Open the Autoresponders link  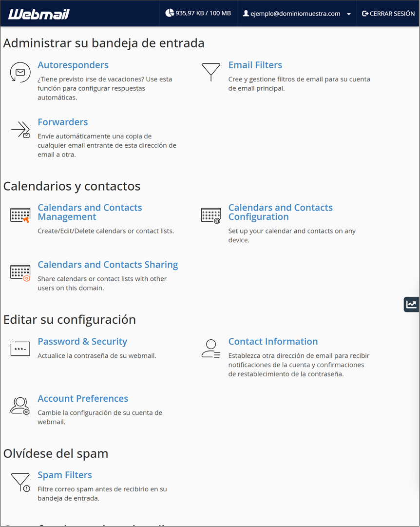73,65
